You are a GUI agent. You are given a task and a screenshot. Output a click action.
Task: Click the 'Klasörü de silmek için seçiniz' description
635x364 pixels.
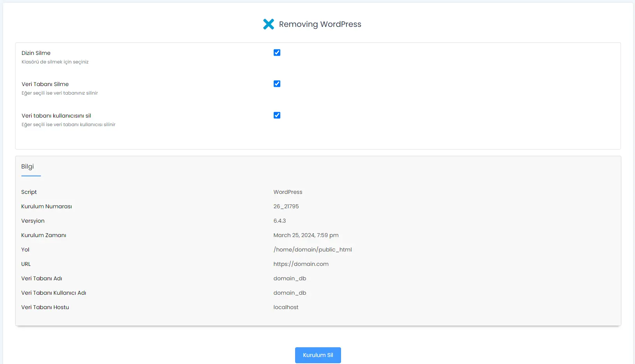(x=55, y=62)
